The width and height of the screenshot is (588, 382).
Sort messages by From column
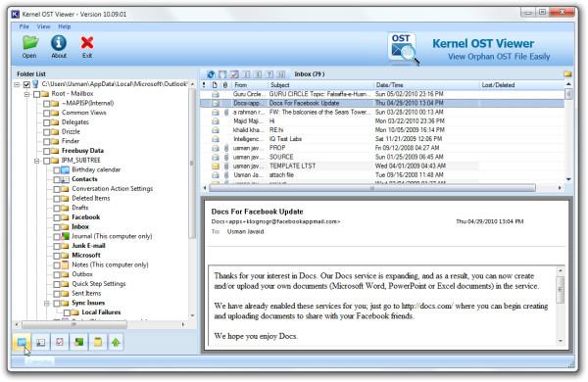[x=249, y=85]
